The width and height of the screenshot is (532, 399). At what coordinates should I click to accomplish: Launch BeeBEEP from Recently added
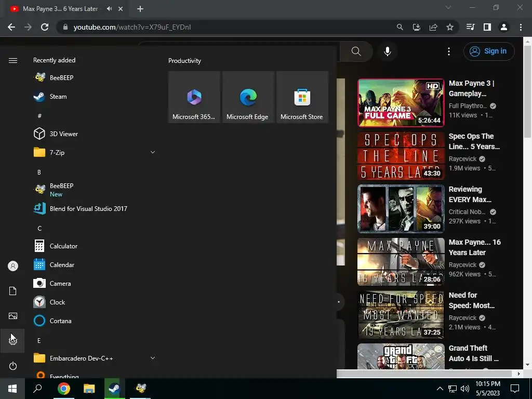(x=95, y=78)
